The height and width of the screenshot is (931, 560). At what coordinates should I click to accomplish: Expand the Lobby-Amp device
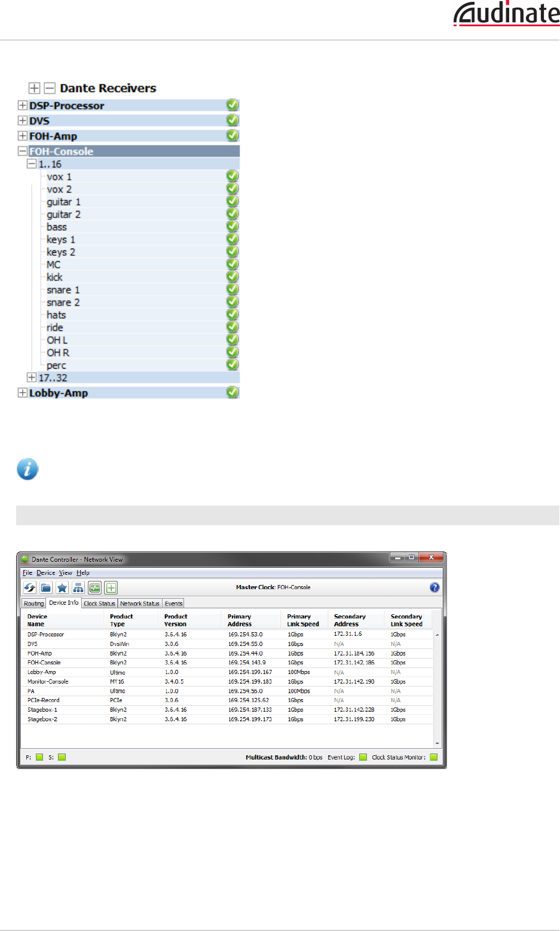[x=23, y=393]
